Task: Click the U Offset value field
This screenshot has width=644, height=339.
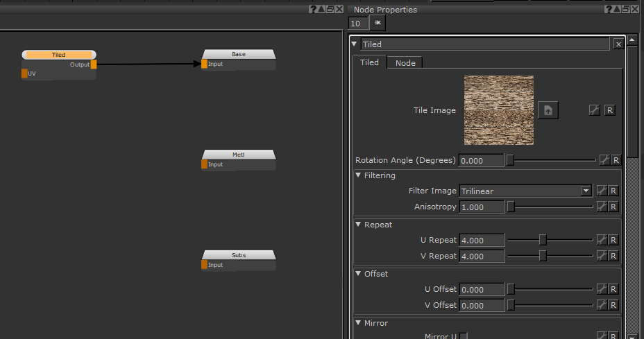Action: [x=482, y=289]
